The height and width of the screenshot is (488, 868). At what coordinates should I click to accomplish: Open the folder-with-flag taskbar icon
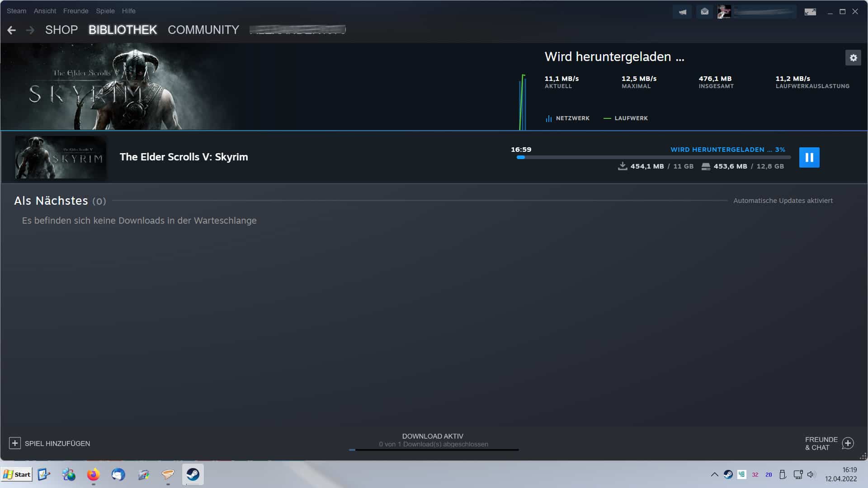tap(143, 474)
